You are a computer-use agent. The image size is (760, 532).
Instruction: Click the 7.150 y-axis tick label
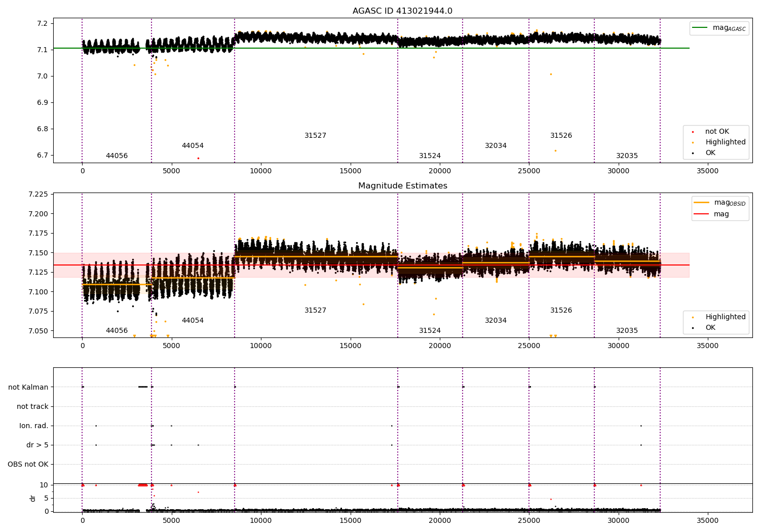coord(38,253)
